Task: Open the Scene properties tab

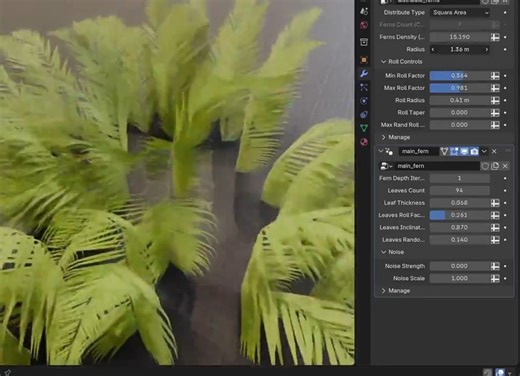Action: tap(364, 11)
